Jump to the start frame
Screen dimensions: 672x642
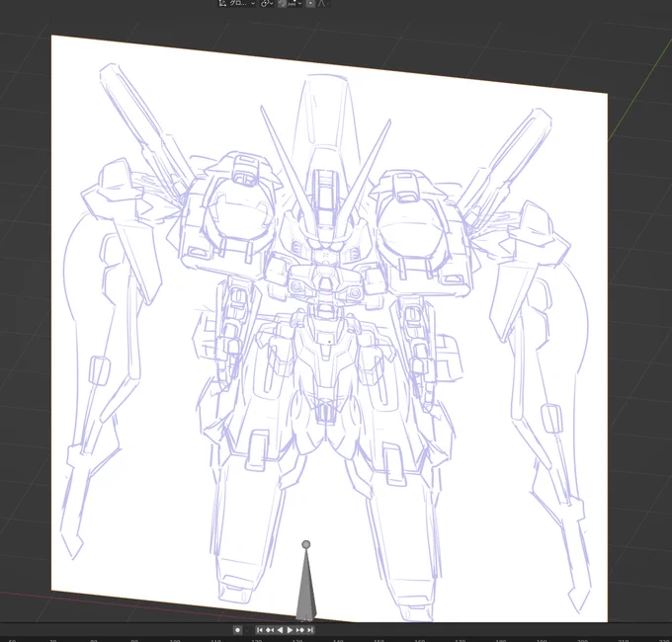pos(260,630)
